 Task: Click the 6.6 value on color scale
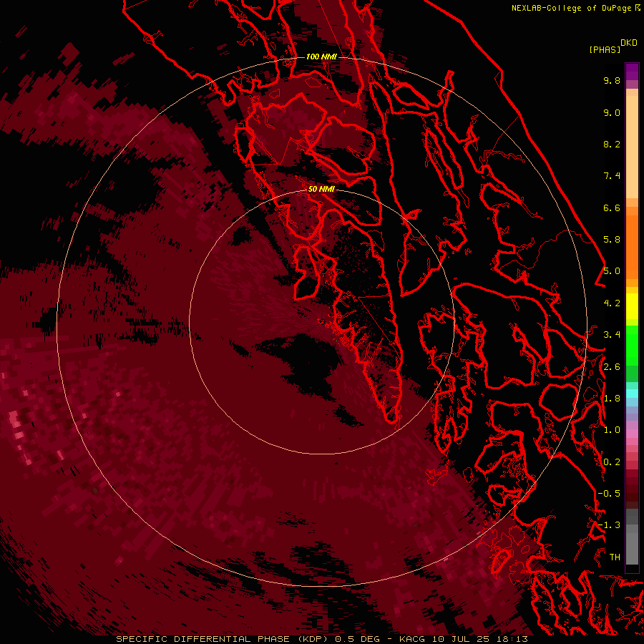612,208
